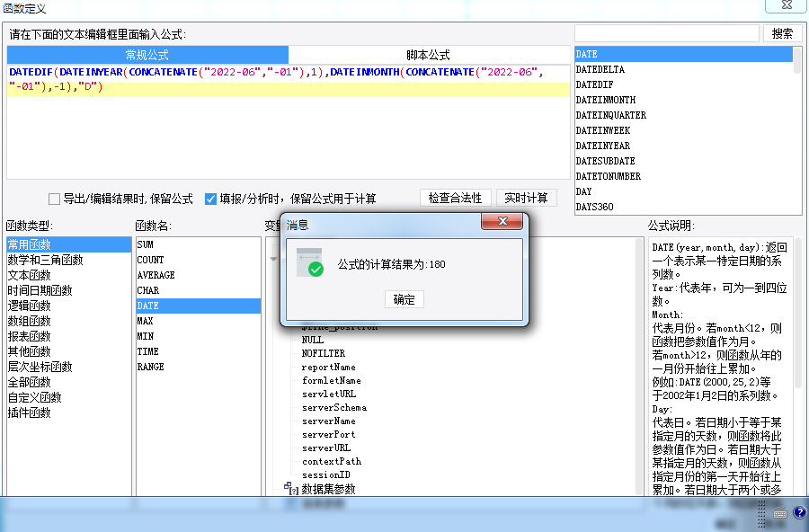Select DAY in search results list
This screenshot has height=532, width=809.
pos(684,191)
